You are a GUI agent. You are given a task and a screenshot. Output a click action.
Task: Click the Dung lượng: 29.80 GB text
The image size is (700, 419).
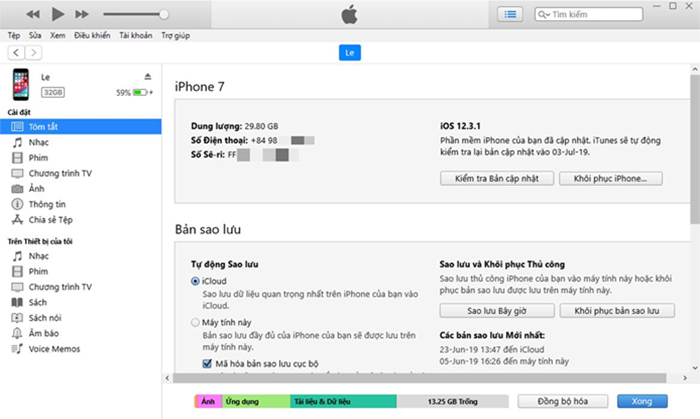(235, 126)
